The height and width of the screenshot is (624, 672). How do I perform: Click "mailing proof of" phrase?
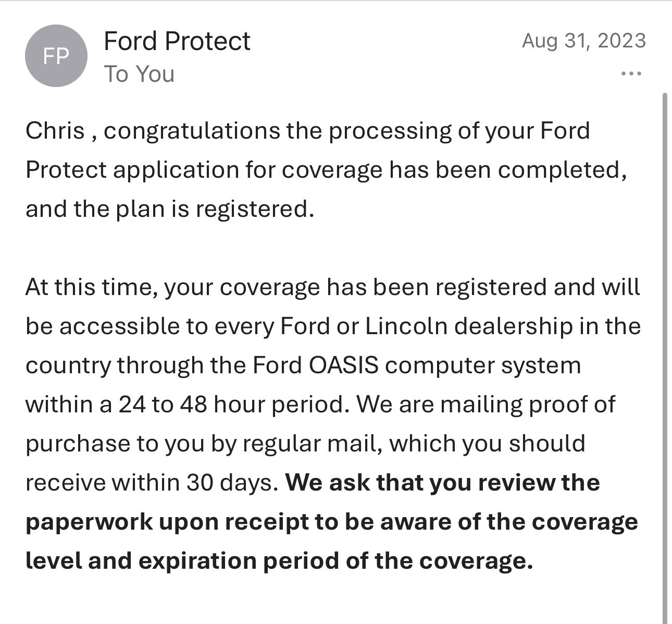click(527, 404)
